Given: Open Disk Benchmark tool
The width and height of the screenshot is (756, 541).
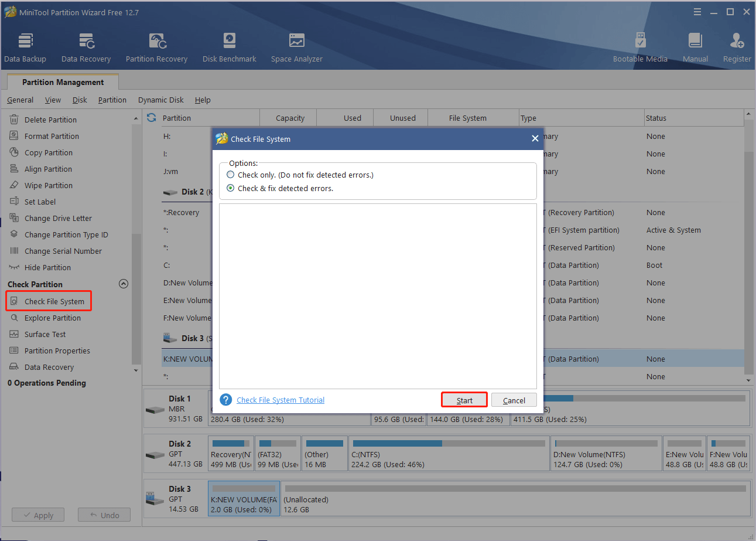Looking at the screenshot, I should [230, 48].
